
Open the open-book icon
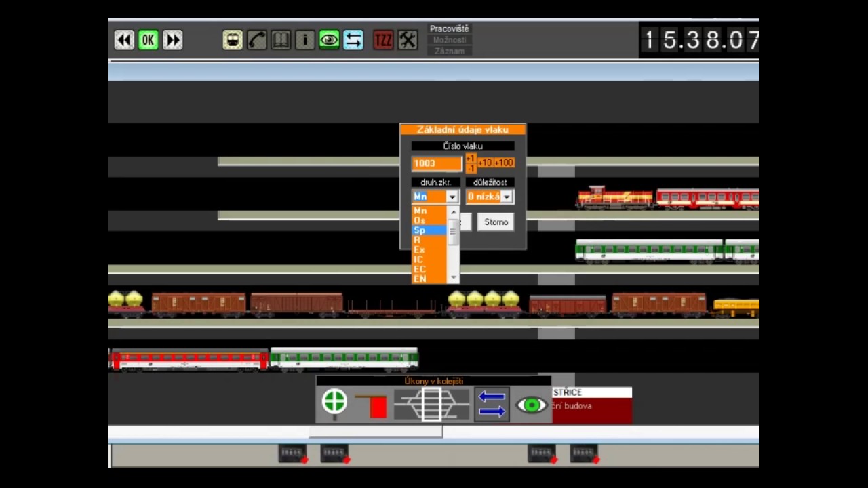point(281,40)
